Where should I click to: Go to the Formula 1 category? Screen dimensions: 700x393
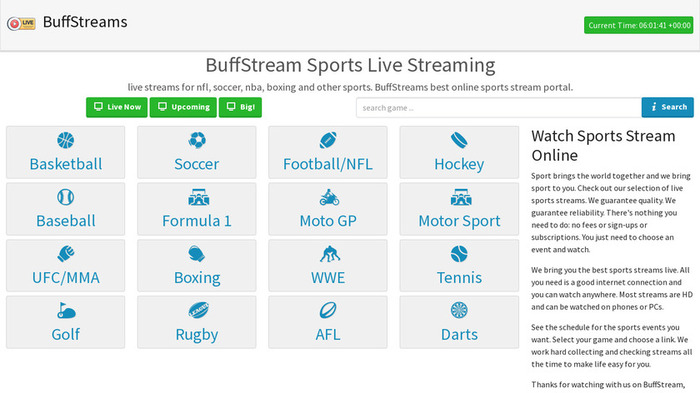pos(197,221)
